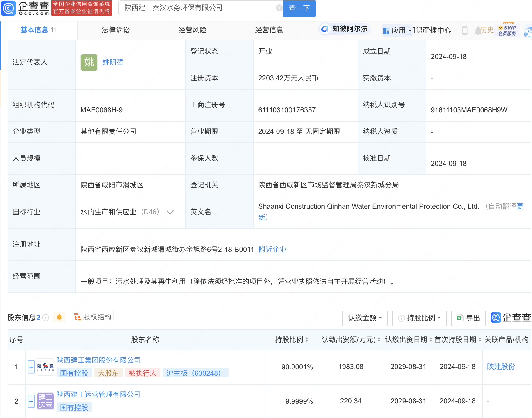The width and height of the screenshot is (532, 418).
Task: Switch to the 法律诉讼 tab
Action: 116,30
